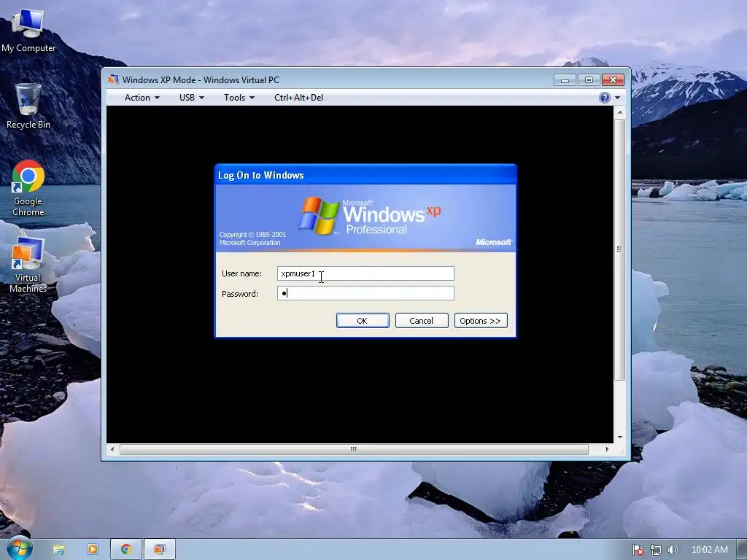Viewport: 747px width, 560px height.
Task: Open the Action menu
Action: tap(142, 98)
